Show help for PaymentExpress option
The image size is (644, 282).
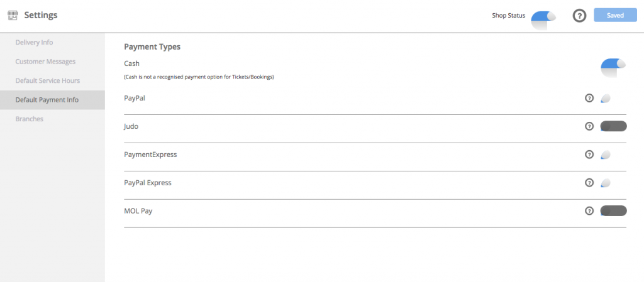coord(589,155)
